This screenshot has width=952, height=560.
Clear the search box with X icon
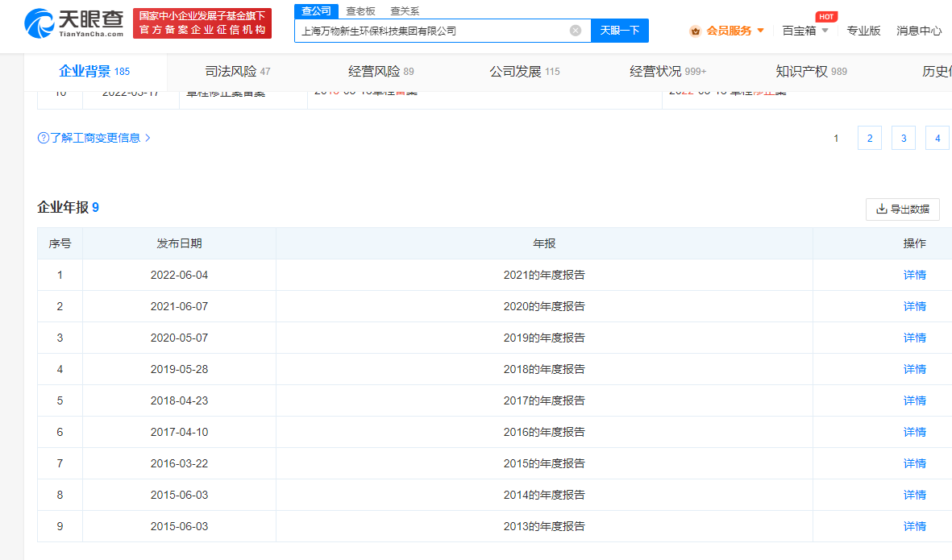(576, 31)
